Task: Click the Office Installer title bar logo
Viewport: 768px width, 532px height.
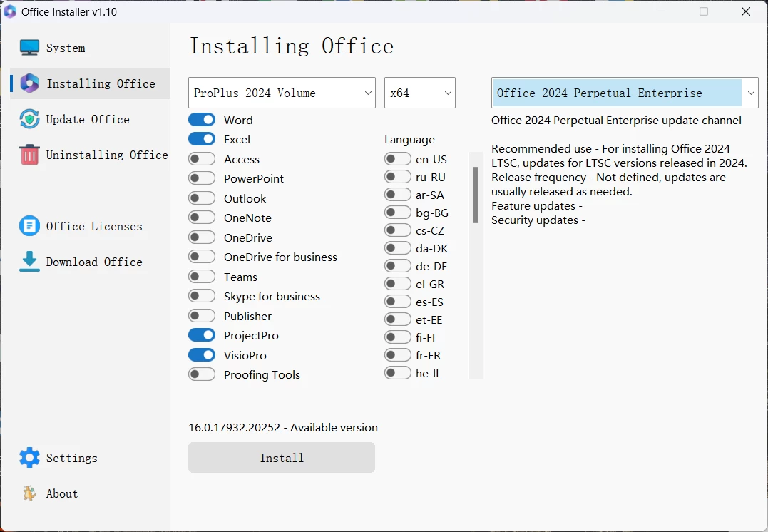Action: [x=10, y=11]
